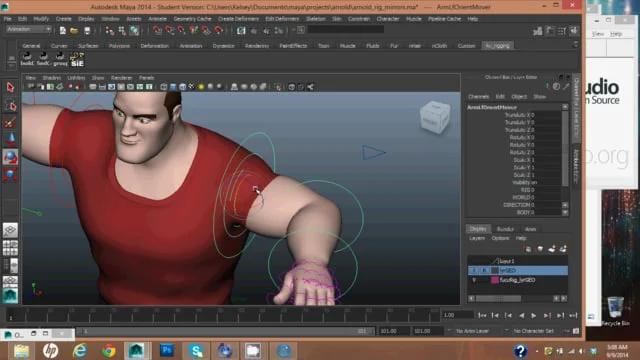Toggle select by component type mode

point(134,30)
